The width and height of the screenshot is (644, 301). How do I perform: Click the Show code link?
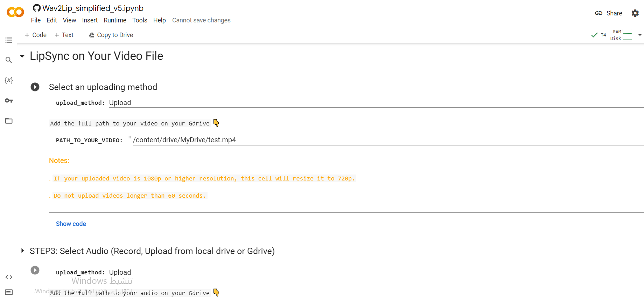pos(71,224)
